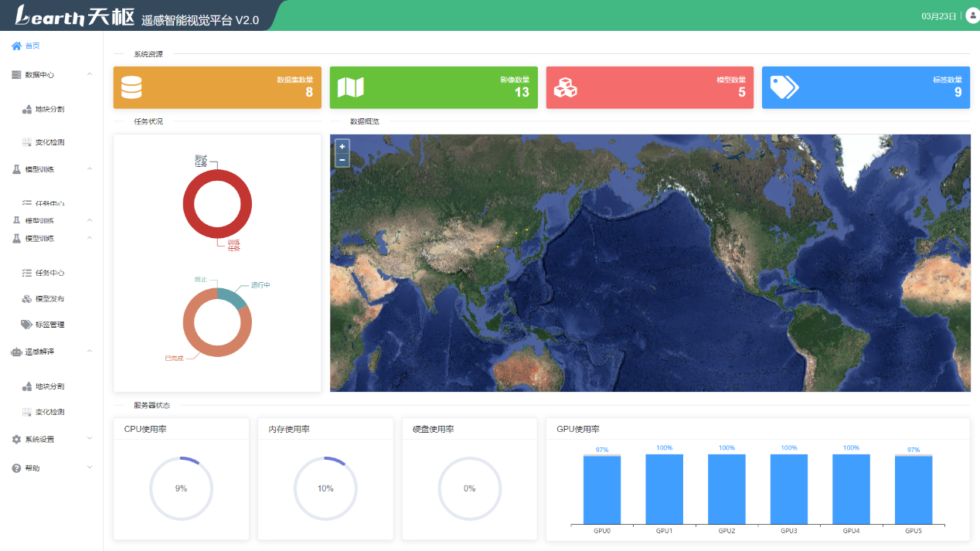Click the 系统资源 section heading
The width and height of the screenshot is (980, 551).
148,54
